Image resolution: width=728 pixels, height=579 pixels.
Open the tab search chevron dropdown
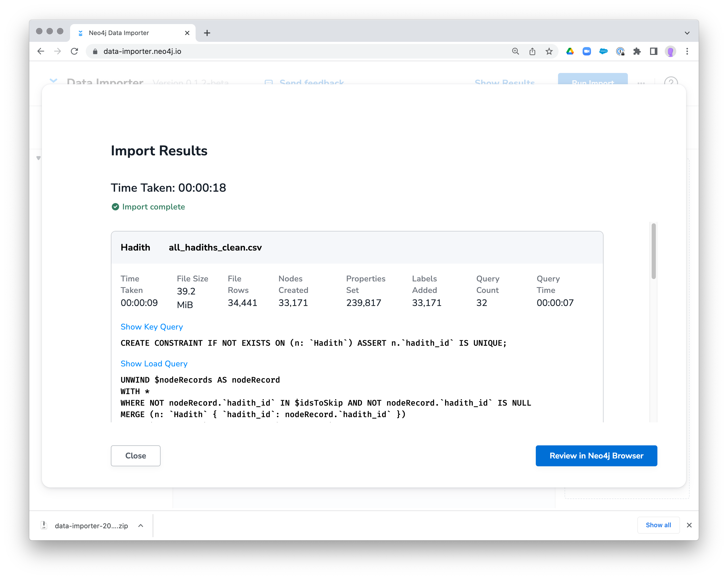[x=687, y=33]
